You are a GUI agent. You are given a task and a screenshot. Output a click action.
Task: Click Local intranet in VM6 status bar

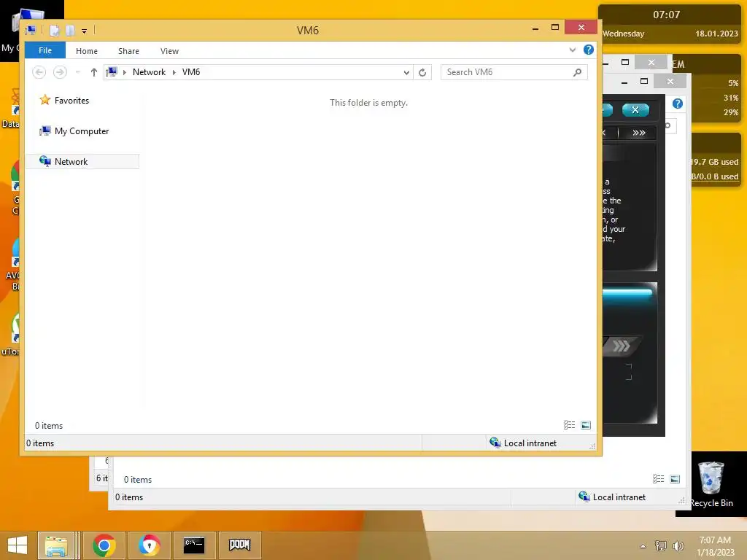[523, 443]
